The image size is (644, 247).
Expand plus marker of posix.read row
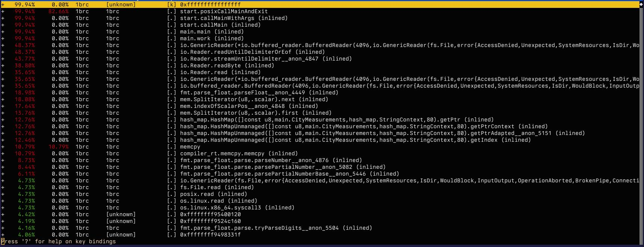(3, 194)
